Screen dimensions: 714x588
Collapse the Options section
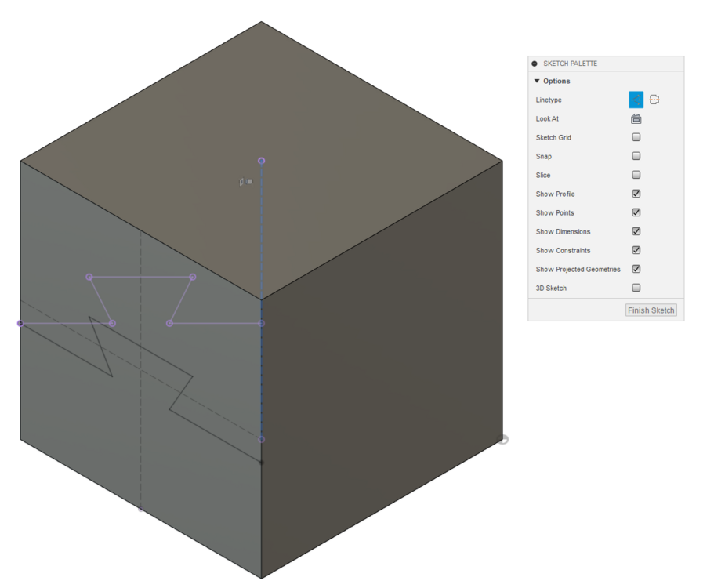537,81
